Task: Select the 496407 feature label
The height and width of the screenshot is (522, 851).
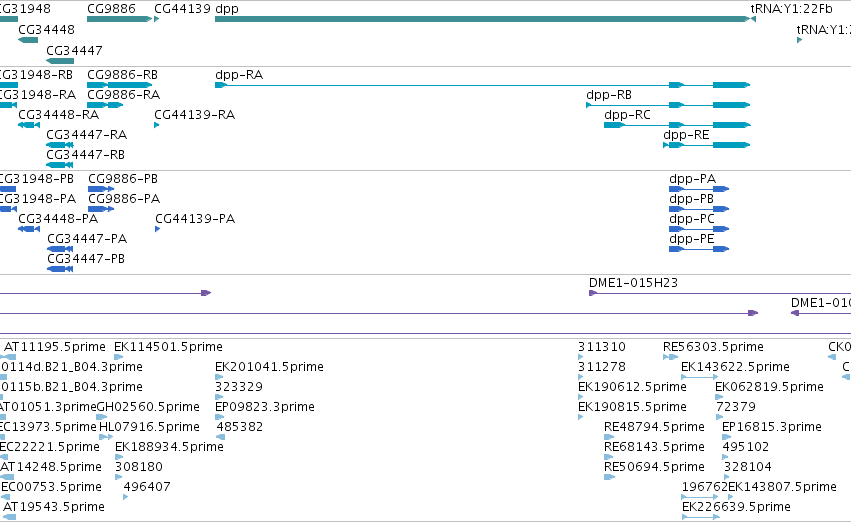Action: [x=147, y=487]
